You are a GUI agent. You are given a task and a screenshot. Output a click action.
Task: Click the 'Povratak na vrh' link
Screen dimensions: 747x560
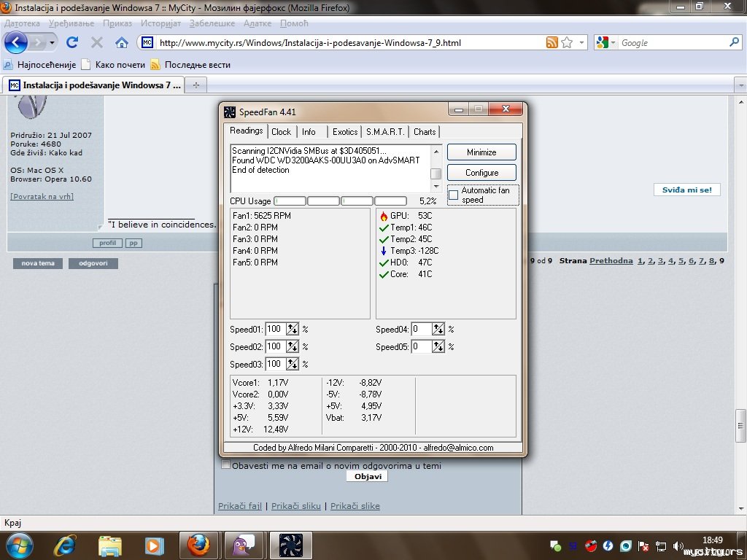point(42,196)
